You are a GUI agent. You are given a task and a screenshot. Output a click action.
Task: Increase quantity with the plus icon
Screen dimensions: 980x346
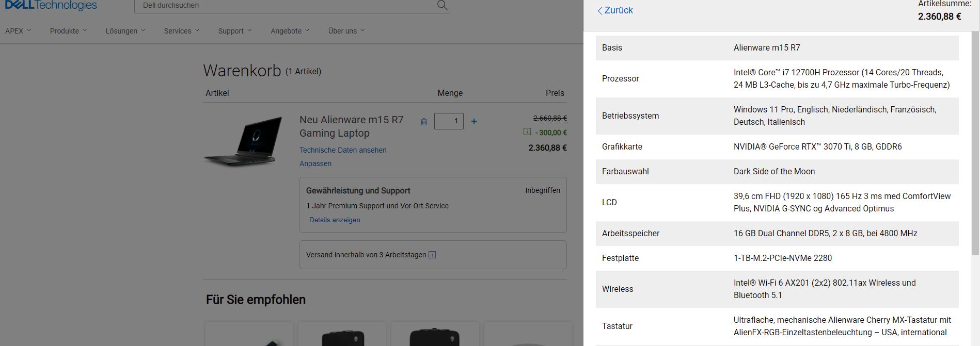tap(474, 121)
